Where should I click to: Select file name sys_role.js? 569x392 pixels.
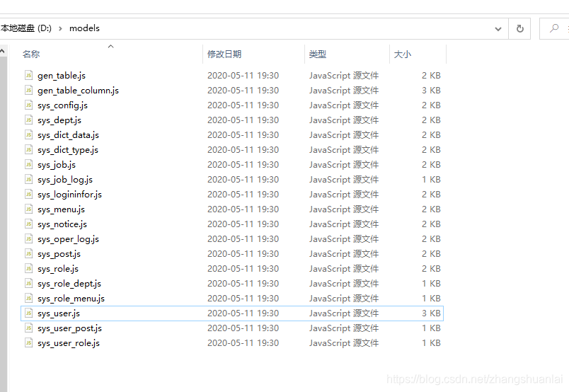coord(58,269)
